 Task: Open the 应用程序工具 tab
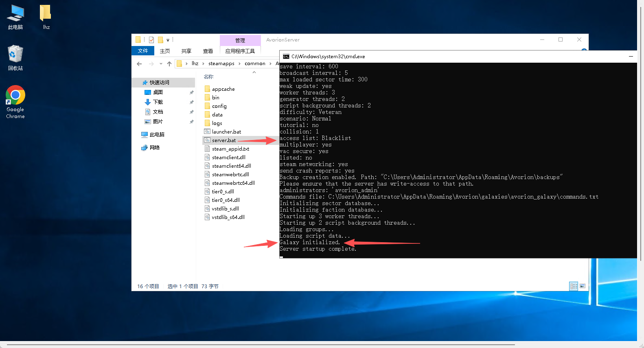pos(240,51)
